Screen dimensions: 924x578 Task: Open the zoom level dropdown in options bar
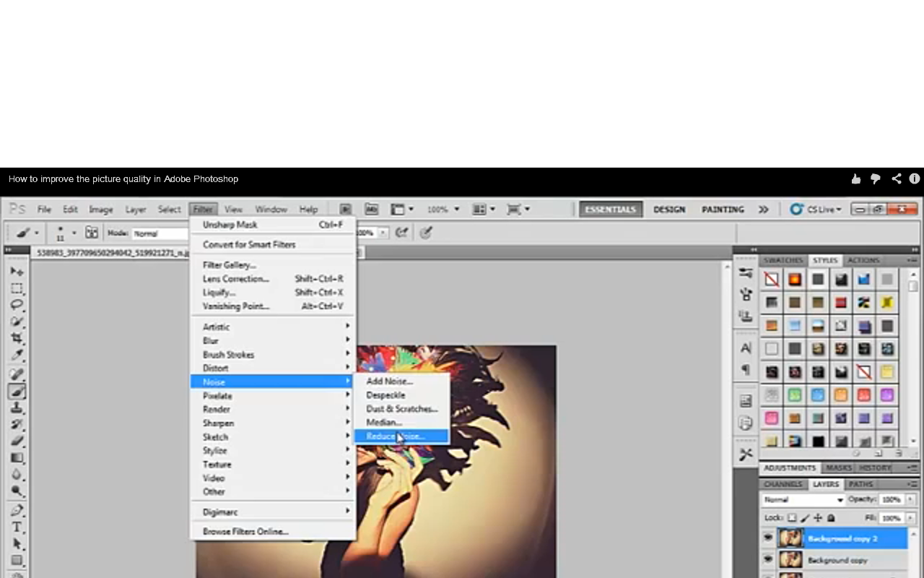click(456, 209)
